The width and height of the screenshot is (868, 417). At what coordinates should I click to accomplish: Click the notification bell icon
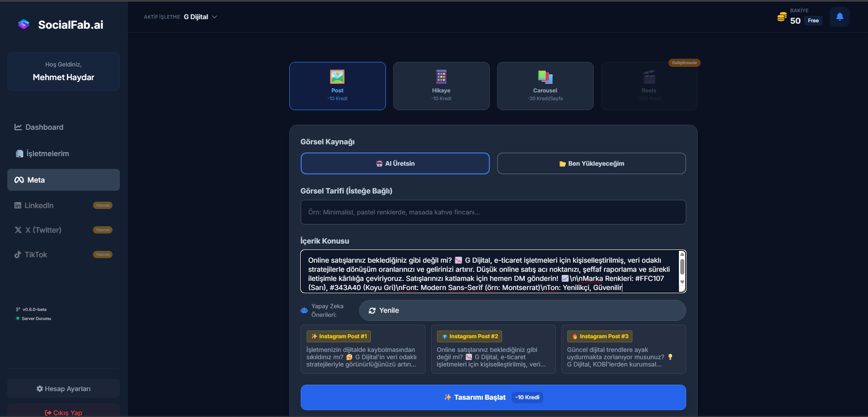[x=839, y=17]
